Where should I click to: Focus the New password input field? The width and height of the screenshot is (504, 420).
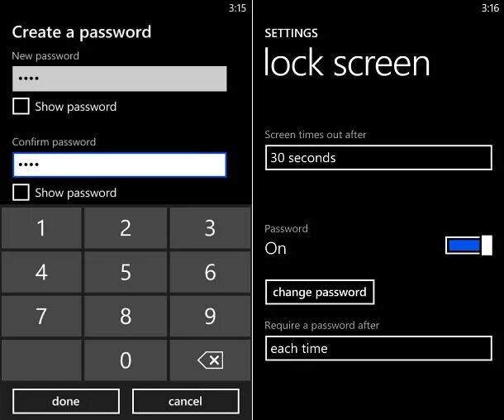(120, 79)
